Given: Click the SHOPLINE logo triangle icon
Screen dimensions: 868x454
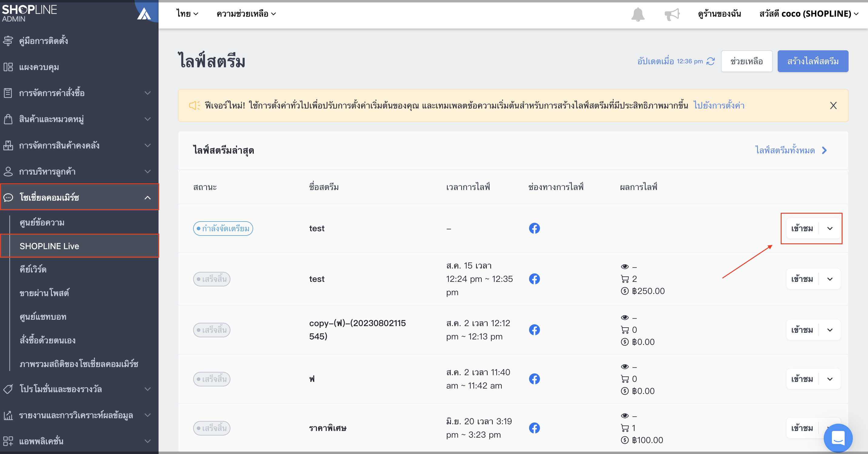Looking at the screenshot, I should click(144, 13).
